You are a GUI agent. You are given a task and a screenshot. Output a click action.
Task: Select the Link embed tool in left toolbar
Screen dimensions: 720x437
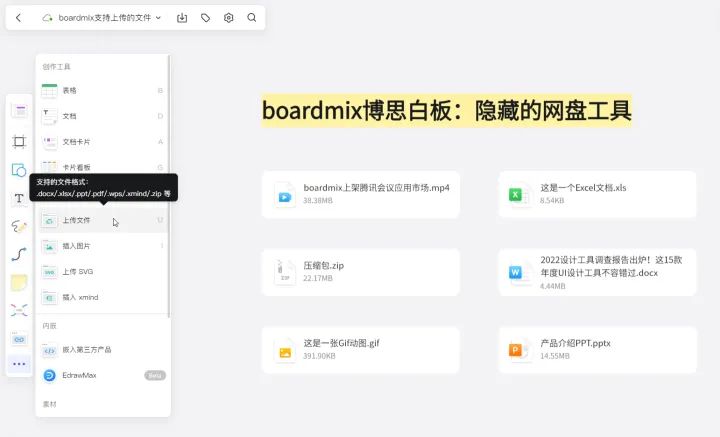coord(19,339)
